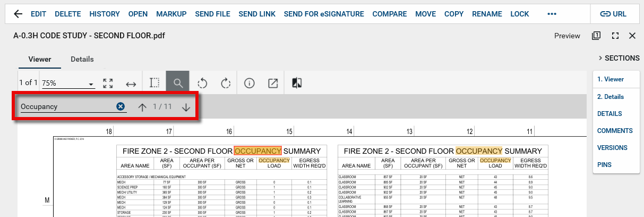Rotate the document clockwise

(x=226, y=83)
